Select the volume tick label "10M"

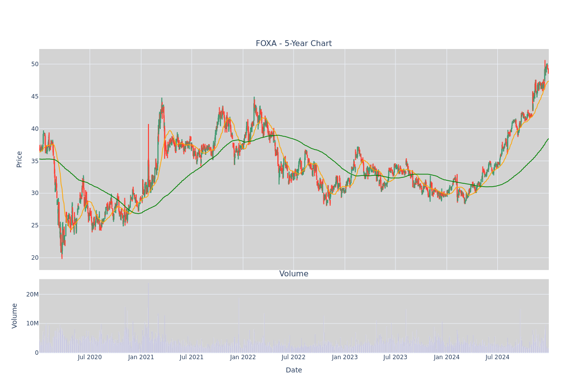pos(32,323)
